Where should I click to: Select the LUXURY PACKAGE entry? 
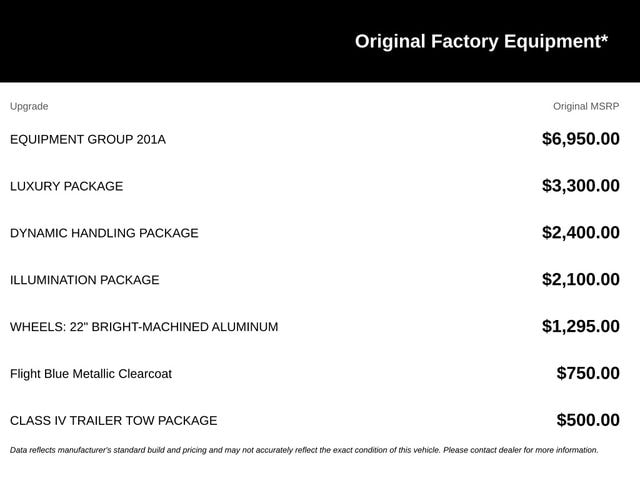click(x=67, y=187)
